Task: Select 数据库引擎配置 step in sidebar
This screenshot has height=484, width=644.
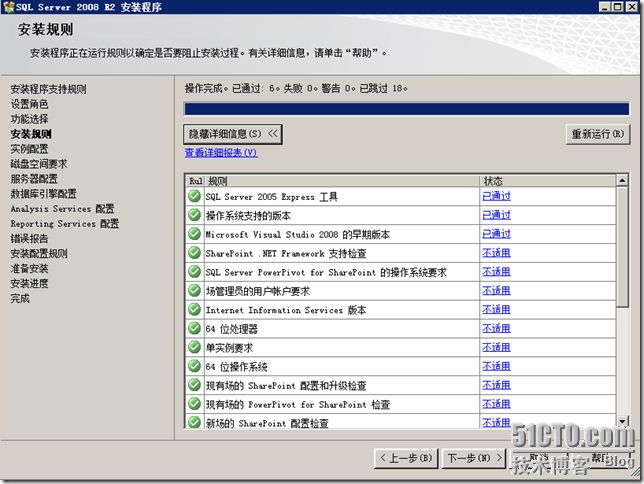Action: pyautogui.click(x=44, y=194)
